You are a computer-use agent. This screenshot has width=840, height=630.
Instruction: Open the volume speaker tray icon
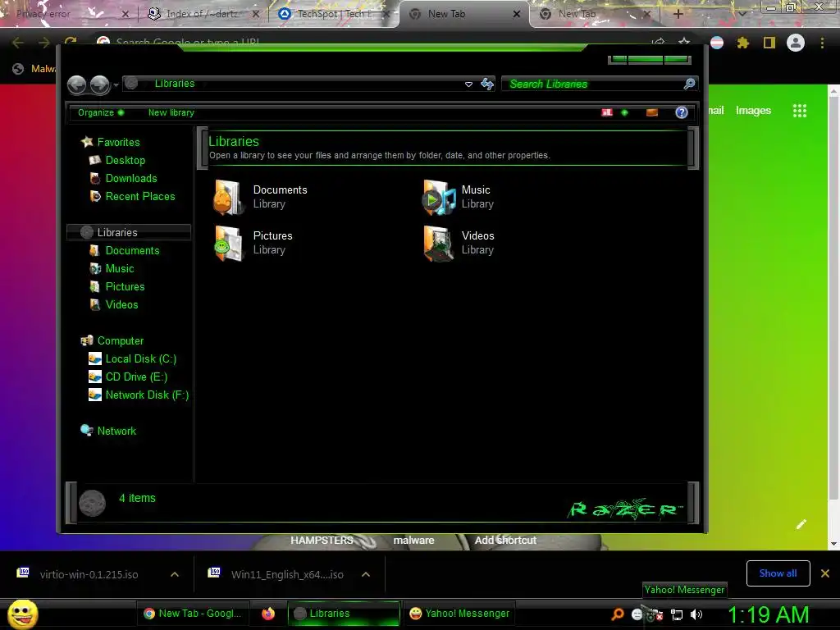696,614
